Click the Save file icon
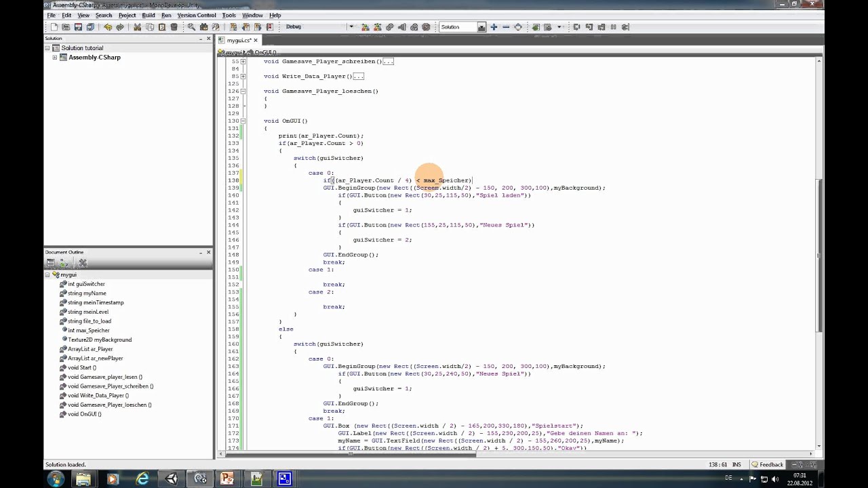The image size is (868, 488). click(78, 27)
